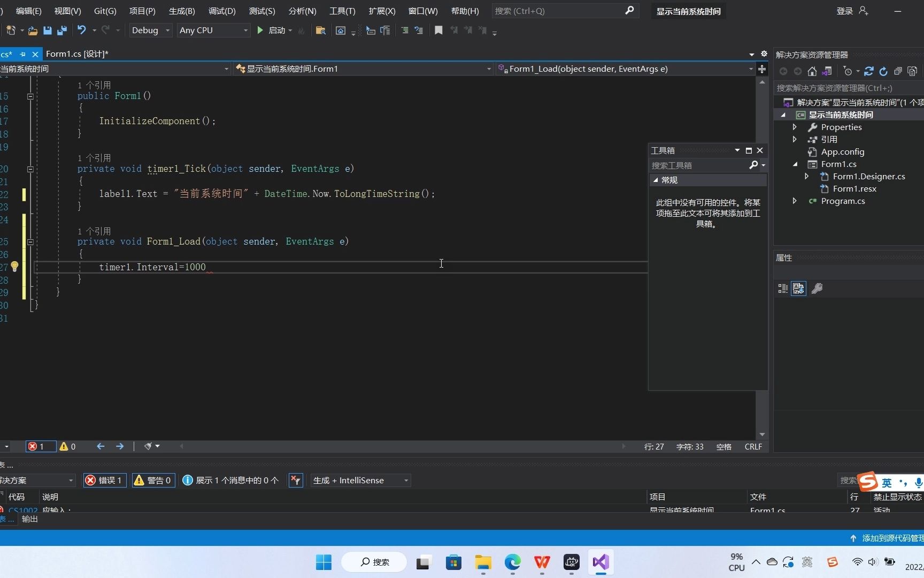The width and height of the screenshot is (924, 578).
Task: Open the 生成(B) menu
Action: pos(182,11)
